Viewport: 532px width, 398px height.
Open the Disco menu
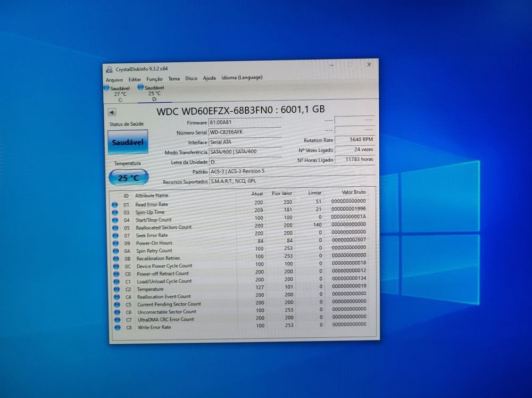coord(191,78)
